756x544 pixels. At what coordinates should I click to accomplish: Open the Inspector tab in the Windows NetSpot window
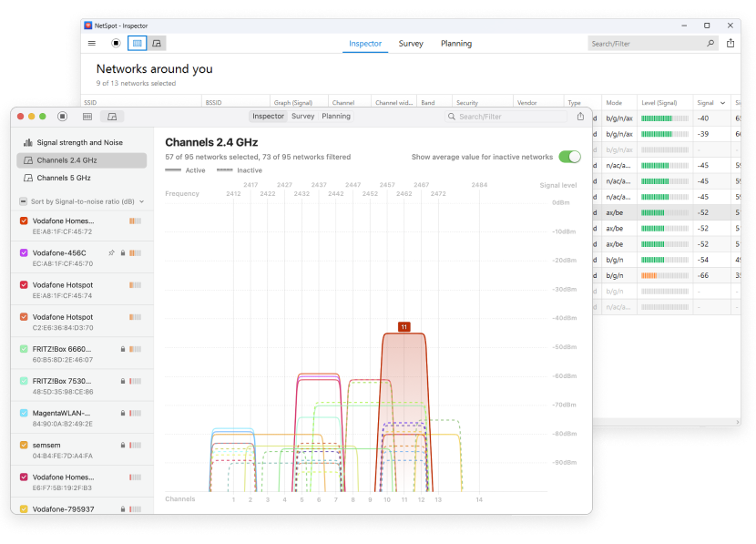tap(365, 44)
